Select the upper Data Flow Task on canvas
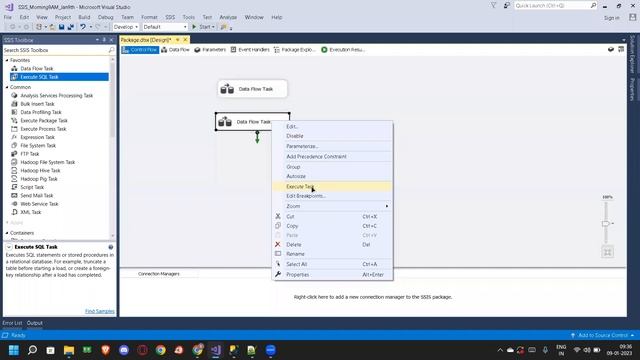This screenshot has width=640, height=360. pos(252,89)
